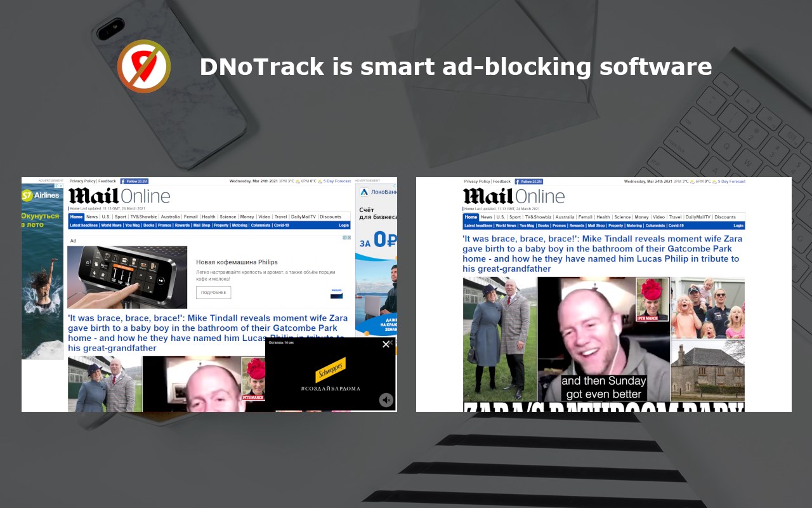Viewport: 812px width, 508px height.
Task: Open Mike Tindall headline in right screenshot
Action: [602, 253]
